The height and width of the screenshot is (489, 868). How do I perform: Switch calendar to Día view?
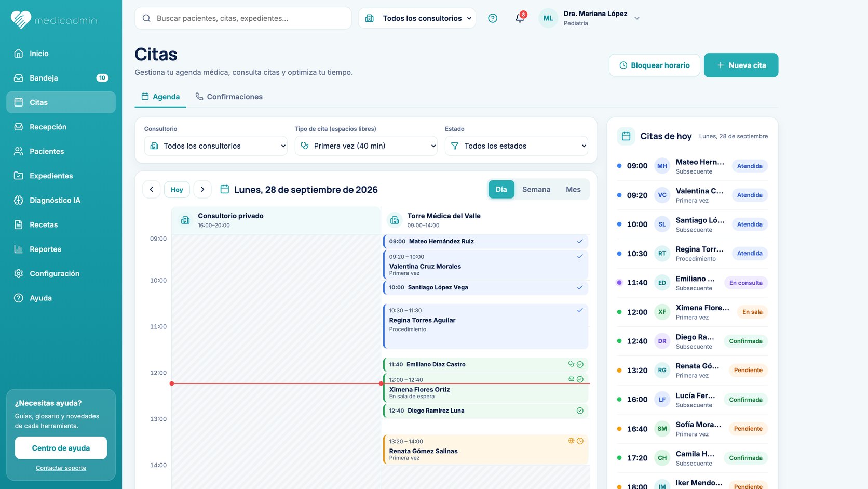coord(501,190)
